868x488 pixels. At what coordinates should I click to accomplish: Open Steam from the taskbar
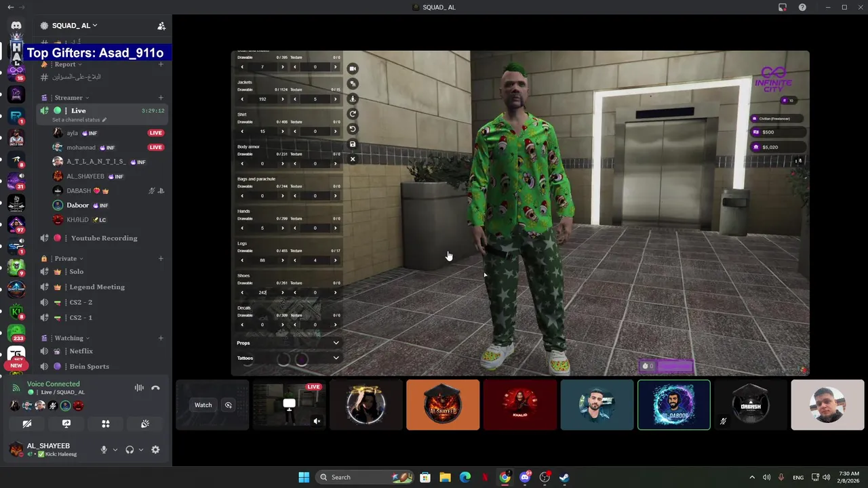564,477
